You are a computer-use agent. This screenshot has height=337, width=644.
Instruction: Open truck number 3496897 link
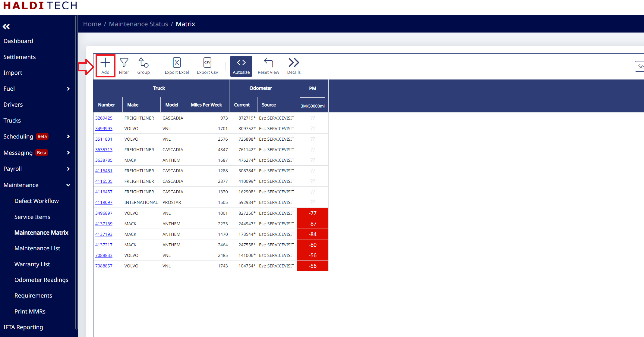click(x=104, y=213)
